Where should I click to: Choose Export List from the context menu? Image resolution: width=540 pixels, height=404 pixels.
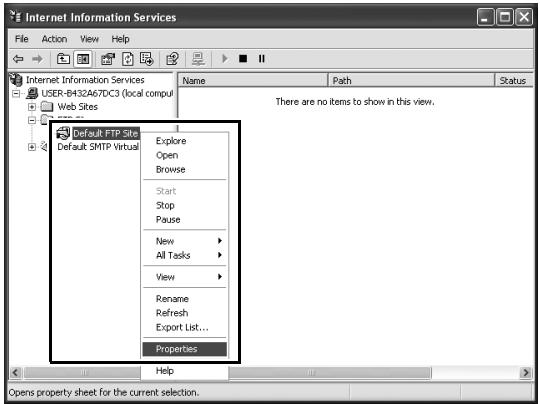[x=185, y=327]
